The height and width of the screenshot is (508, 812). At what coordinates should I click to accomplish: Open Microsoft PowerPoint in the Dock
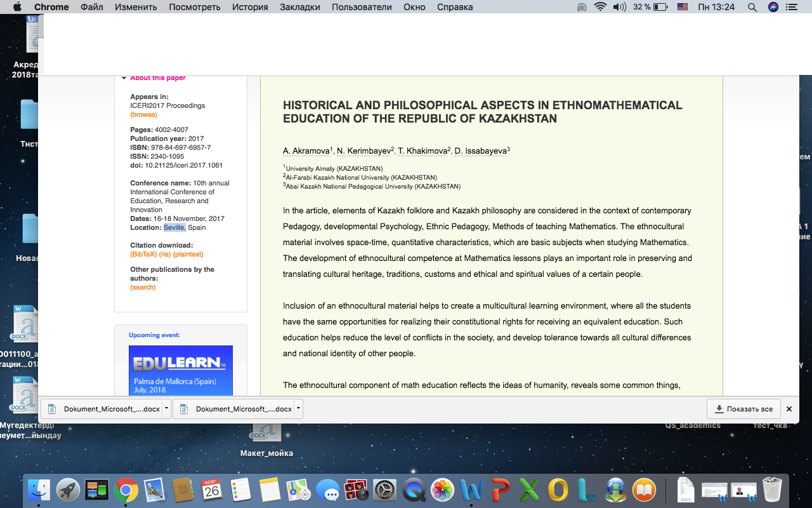[501, 490]
